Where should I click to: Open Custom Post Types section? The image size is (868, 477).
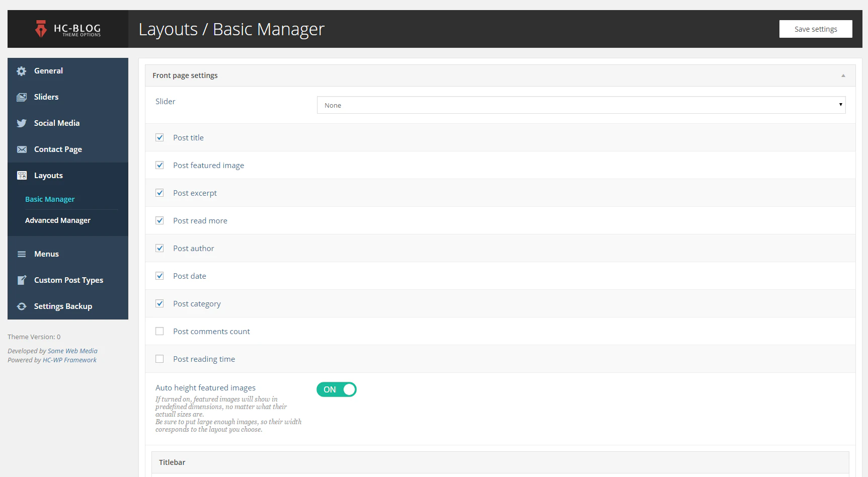pyautogui.click(x=68, y=280)
